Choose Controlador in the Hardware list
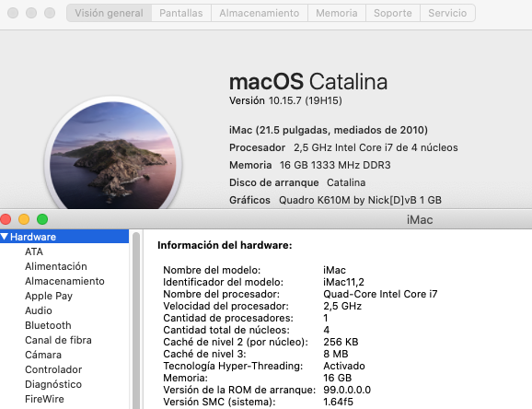The height and width of the screenshot is (409, 532). click(x=53, y=369)
